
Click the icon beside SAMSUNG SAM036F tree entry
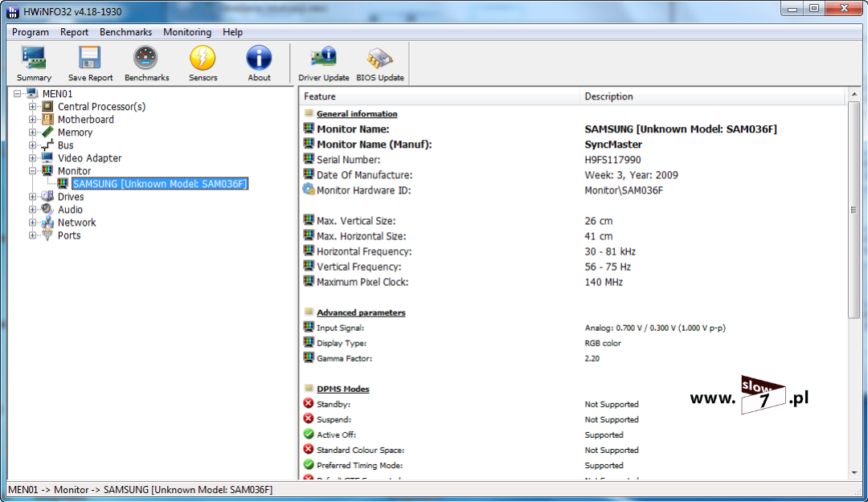(63, 183)
